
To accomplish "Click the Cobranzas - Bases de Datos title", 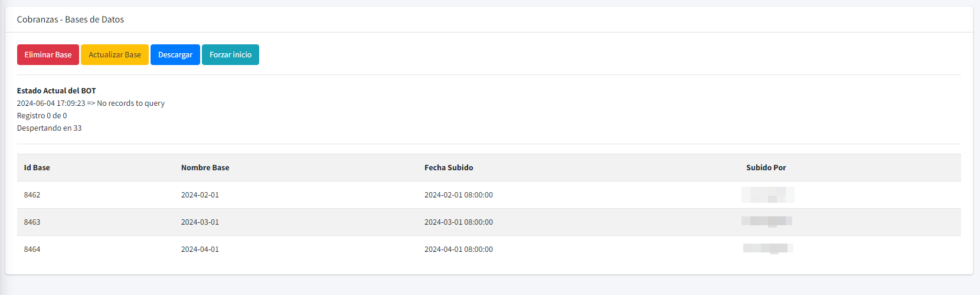I will [70, 20].
